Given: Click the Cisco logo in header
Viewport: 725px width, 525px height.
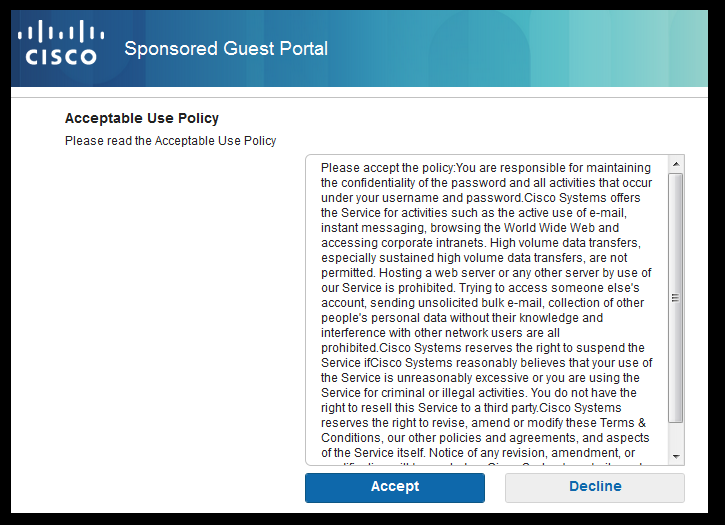Looking at the screenshot, I should click(61, 42).
